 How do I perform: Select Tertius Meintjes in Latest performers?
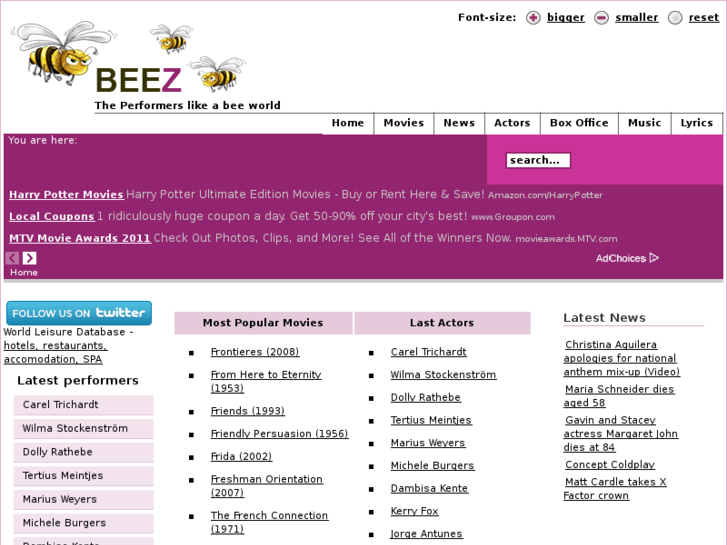pyautogui.click(x=83, y=476)
